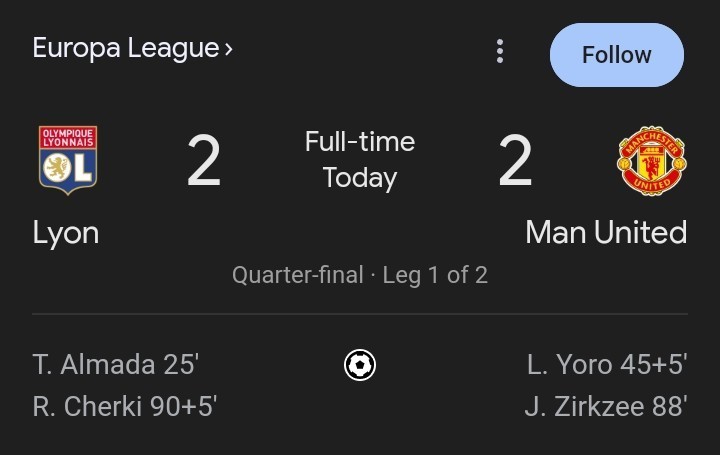The height and width of the screenshot is (455, 720).
Task: Open the Europa League competition page
Action: pos(126,48)
